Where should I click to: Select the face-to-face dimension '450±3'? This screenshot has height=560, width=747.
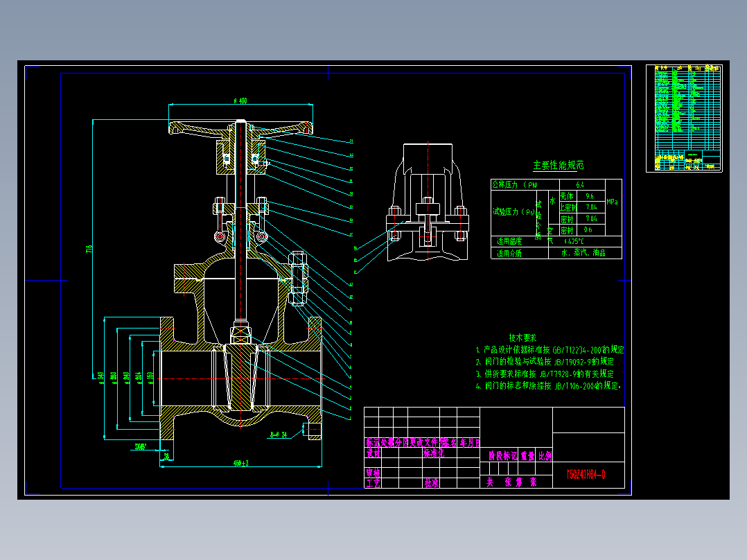coord(240,463)
